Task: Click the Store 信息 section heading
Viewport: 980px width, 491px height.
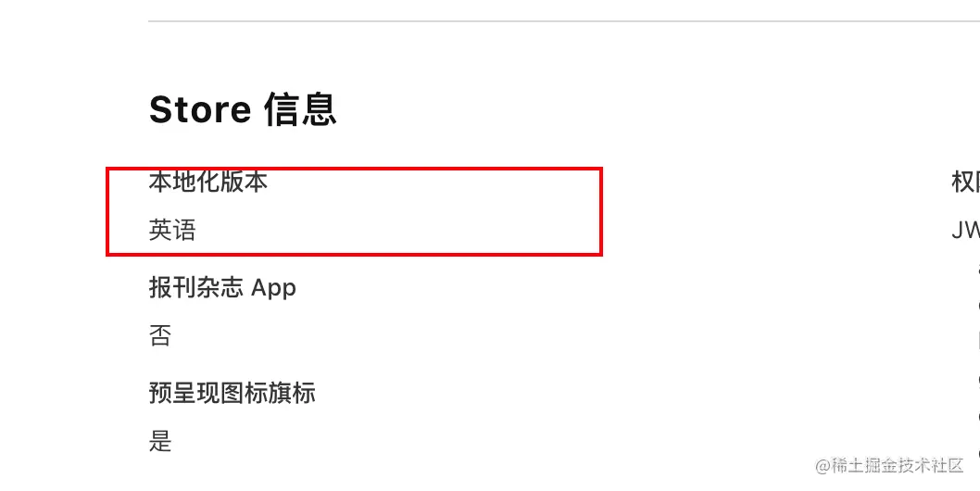Action: point(243,109)
